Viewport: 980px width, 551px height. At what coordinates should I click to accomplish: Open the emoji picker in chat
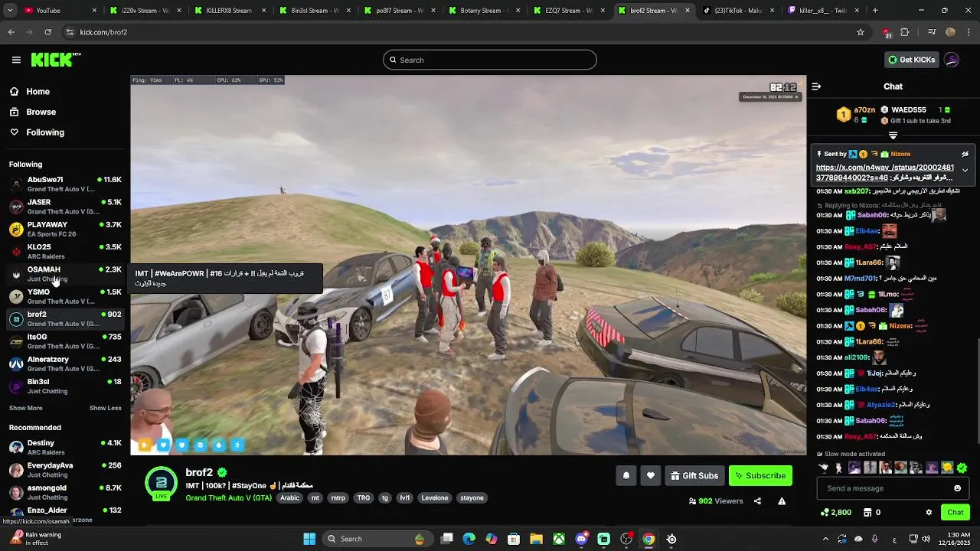pyautogui.click(x=957, y=488)
